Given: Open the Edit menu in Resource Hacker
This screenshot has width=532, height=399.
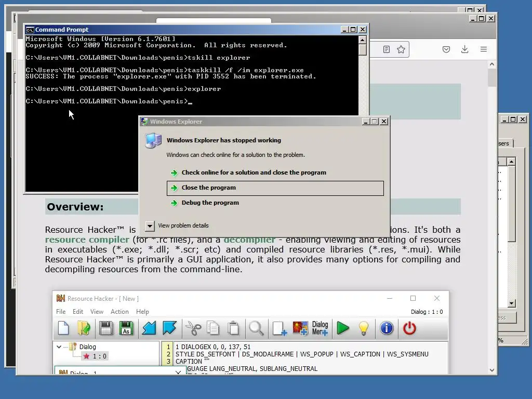Looking at the screenshot, I should tap(78, 312).
